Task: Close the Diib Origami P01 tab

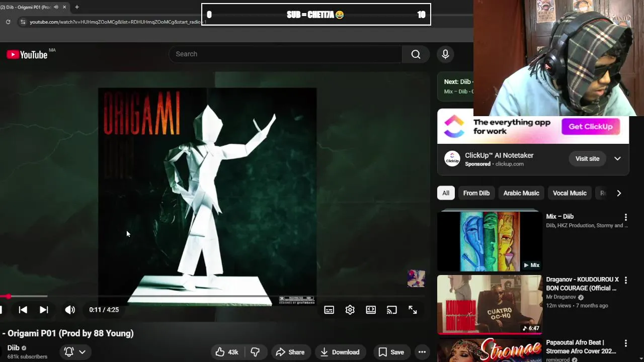Action: click(64, 7)
